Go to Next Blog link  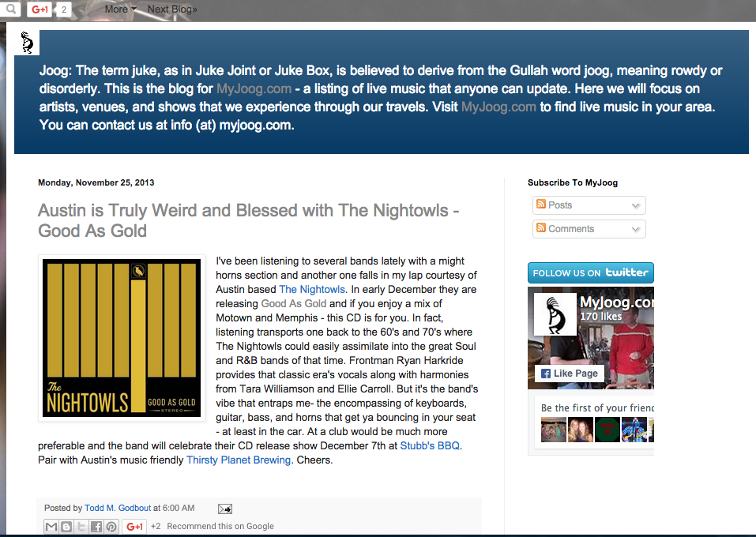(172, 9)
